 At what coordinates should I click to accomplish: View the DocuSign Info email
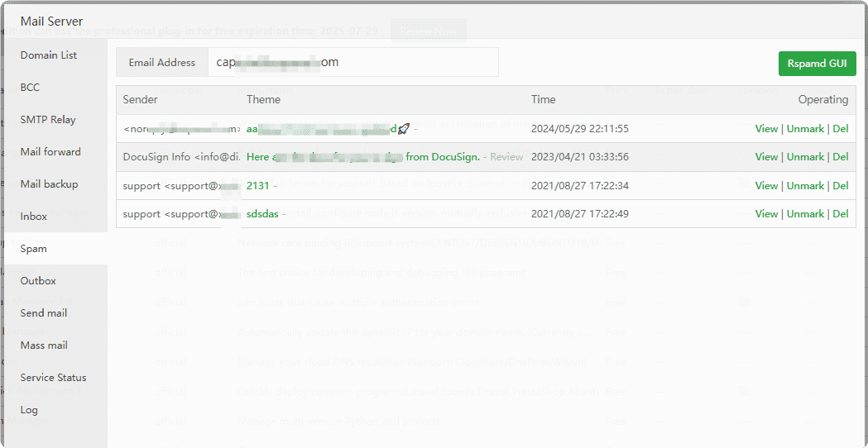coord(766,157)
